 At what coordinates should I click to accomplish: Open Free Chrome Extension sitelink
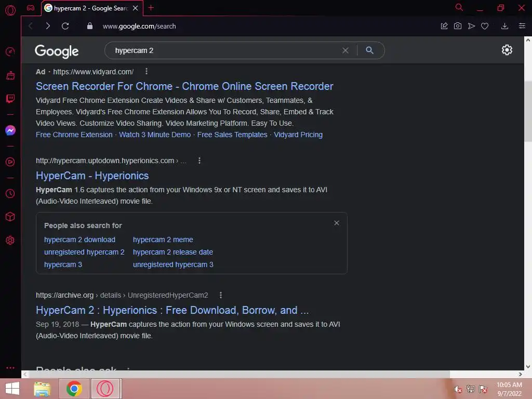[74, 135]
